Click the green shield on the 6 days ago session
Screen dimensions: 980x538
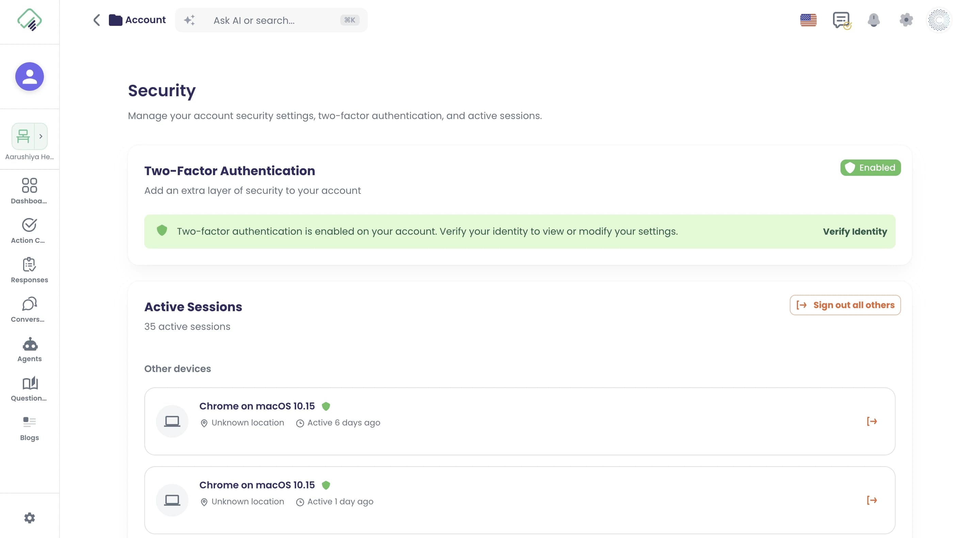pyautogui.click(x=326, y=406)
